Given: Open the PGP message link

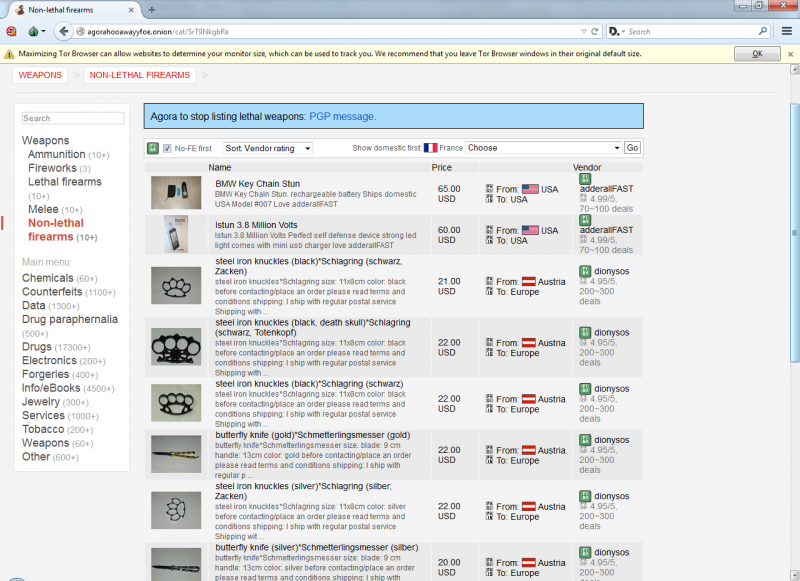Looking at the screenshot, I should pos(342,117).
